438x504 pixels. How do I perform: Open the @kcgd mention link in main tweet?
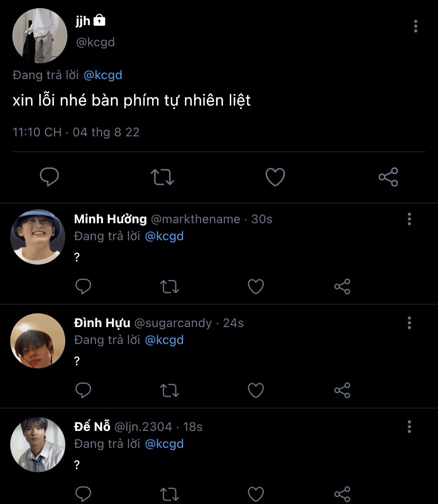pyautogui.click(x=103, y=75)
